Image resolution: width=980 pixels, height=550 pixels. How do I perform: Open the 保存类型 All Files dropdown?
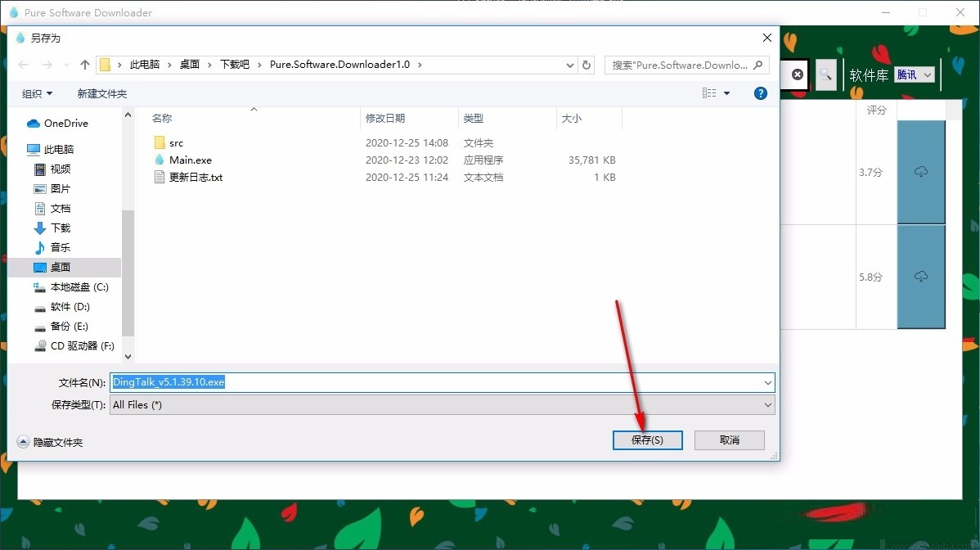click(766, 404)
